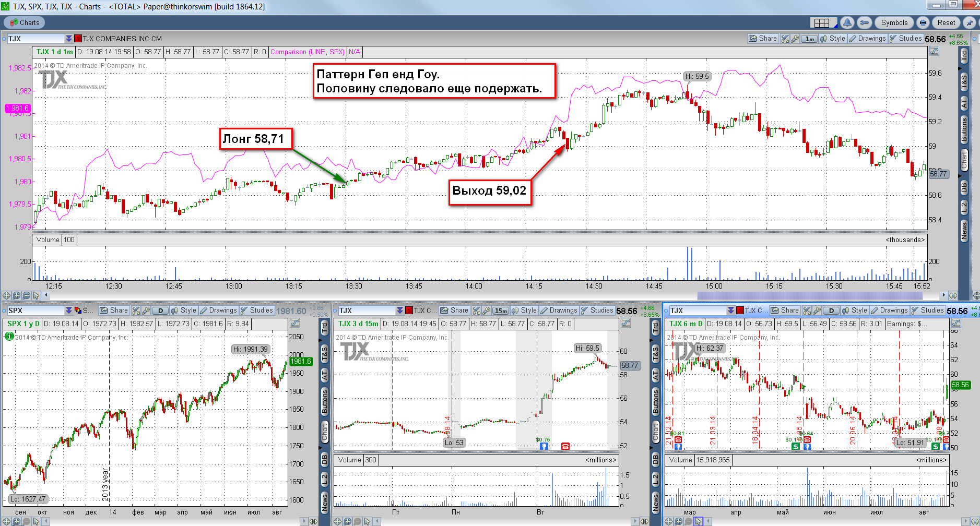Toggle News sidebar tab of main chart
This screenshot has height=526, width=980.
click(964, 231)
